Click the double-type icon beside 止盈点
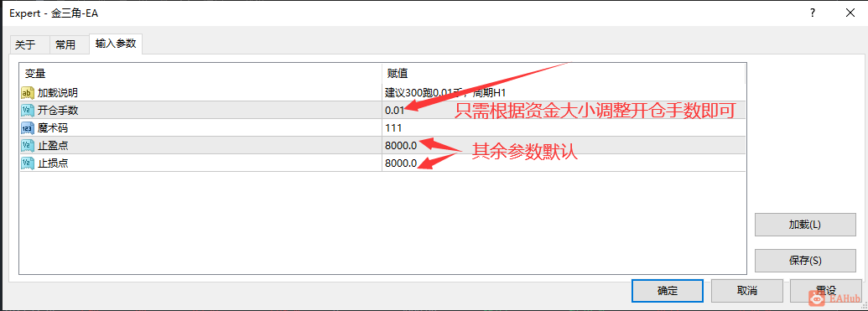This screenshot has width=868, height=311. [29, 146]
